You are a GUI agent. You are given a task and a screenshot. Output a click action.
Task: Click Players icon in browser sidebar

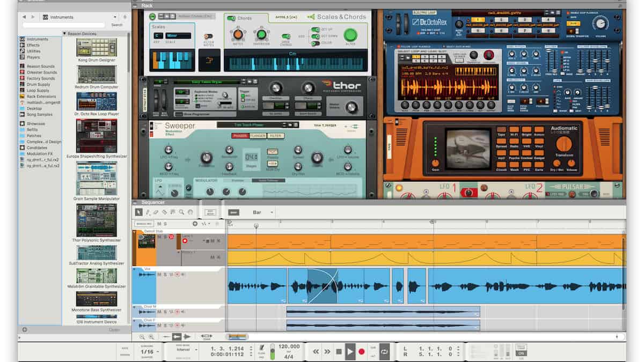(22, 57)
